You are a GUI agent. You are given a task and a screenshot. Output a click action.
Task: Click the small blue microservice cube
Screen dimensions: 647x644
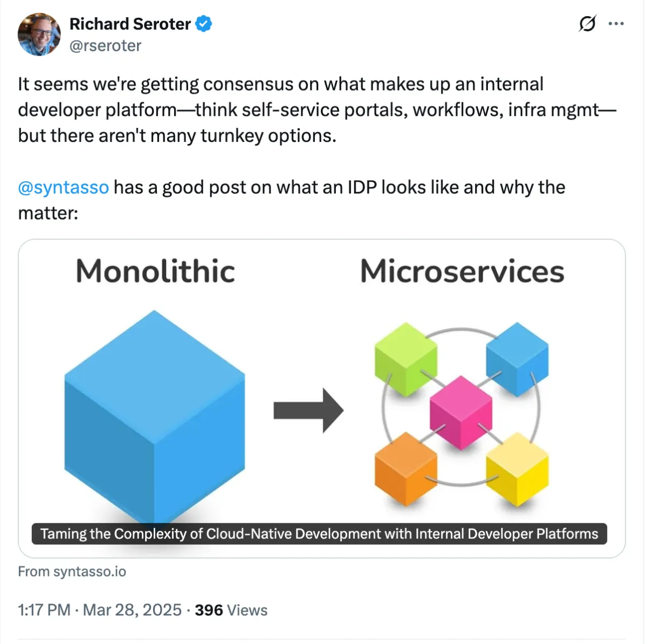[x=517, y=359]
